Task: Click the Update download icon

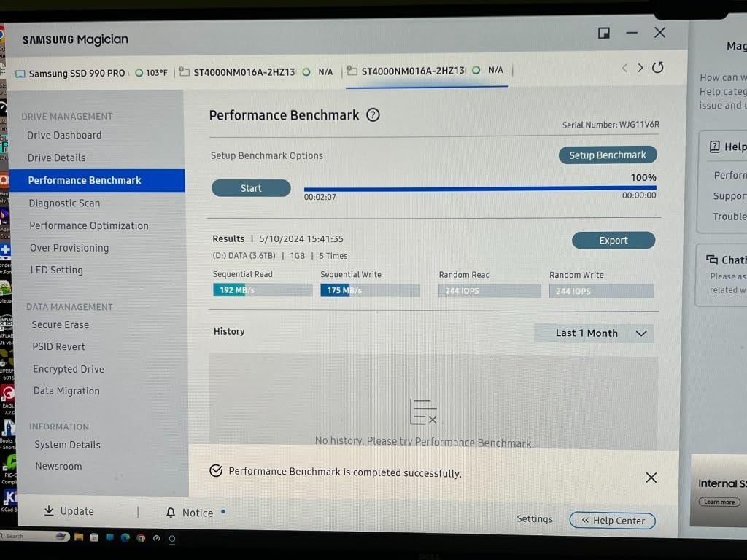Action: pos(49,510)
